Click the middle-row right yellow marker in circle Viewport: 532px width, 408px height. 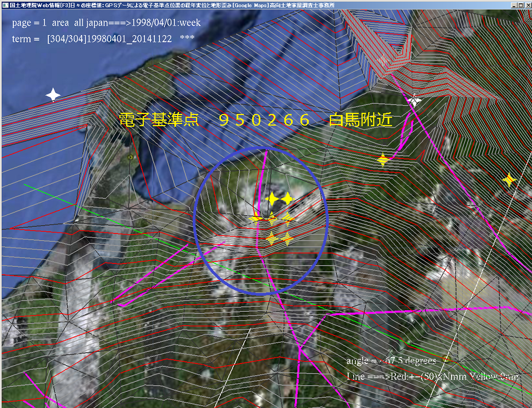(x=287, y=218)
